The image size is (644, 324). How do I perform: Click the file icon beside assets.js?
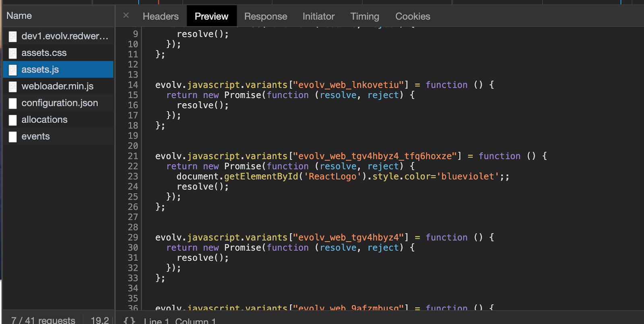(13, 70)
